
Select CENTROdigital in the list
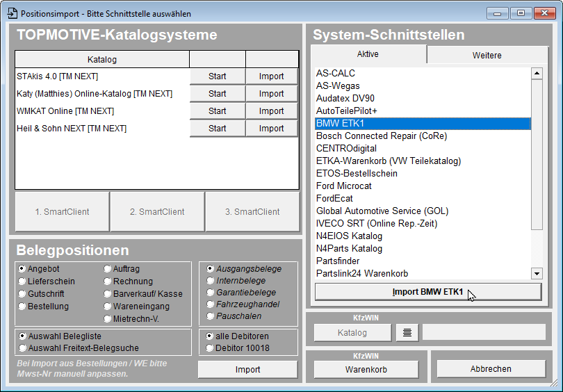click(x=423, y=149)
